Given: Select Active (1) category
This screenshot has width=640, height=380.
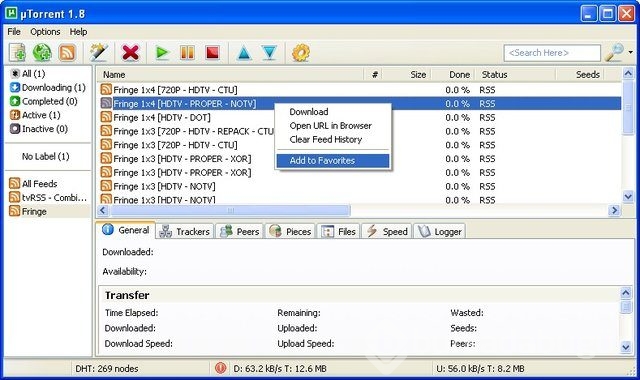Looking at the screenshot, I should 35,115.
